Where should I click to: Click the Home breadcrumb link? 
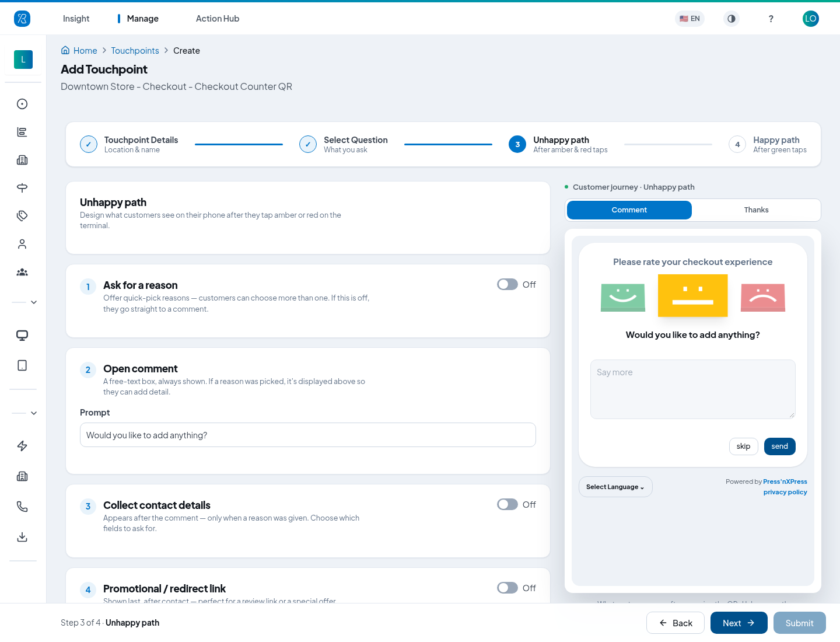(79, 51)
